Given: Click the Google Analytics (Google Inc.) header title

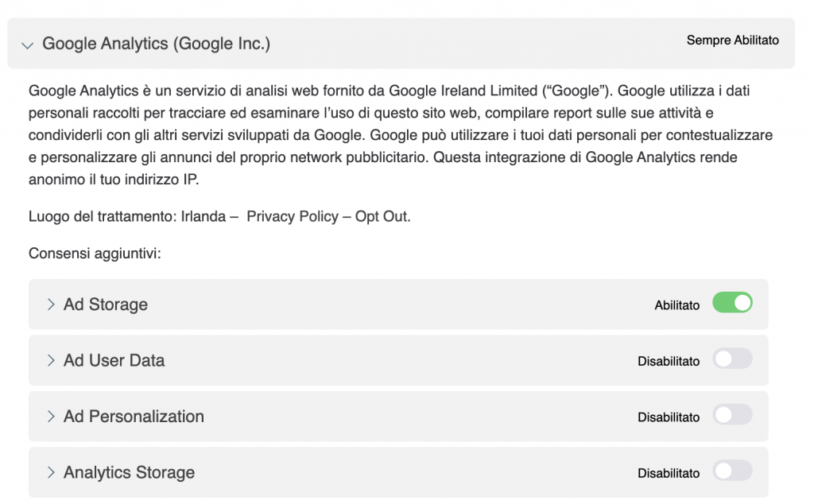Looking at the screenshot, I should tap(157, 44).
